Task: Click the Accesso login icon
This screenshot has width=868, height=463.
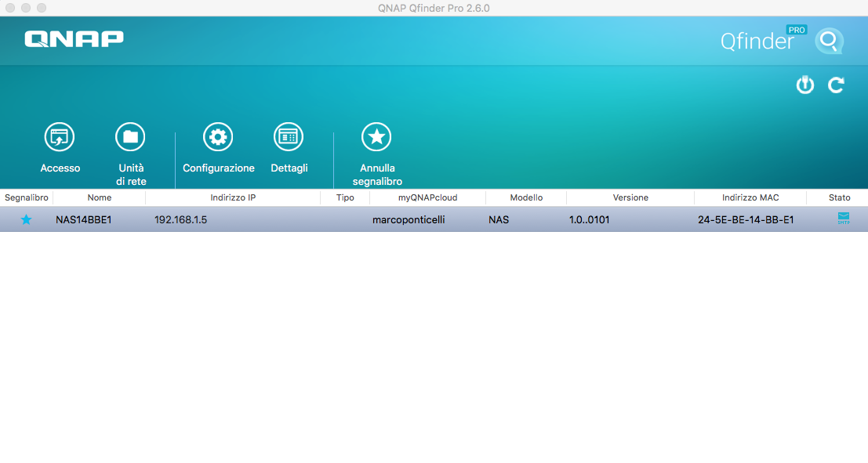Action: [x=60, y=138]
